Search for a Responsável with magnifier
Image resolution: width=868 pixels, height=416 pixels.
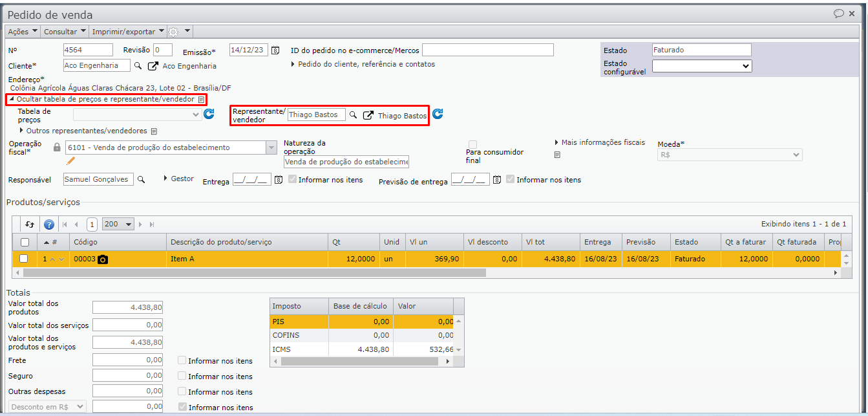click(141, 179)
